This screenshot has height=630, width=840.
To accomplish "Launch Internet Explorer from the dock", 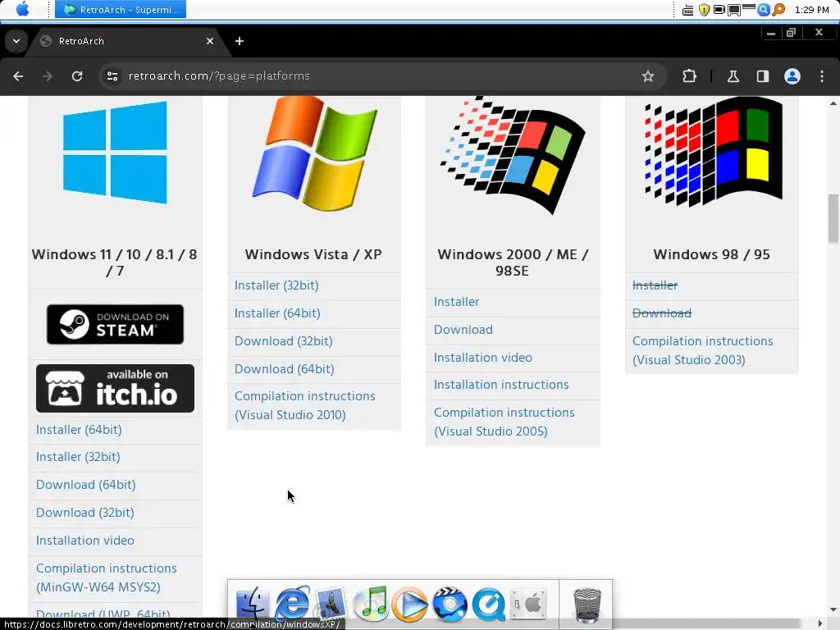I will (293, 604).
